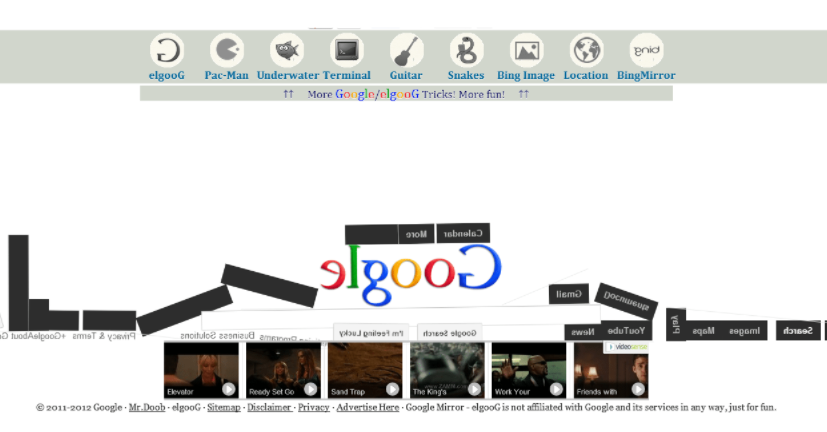This screenshot has width=827, height=432.
Task: Play the Friends with video thumbnail
Action: click(611, 370)
